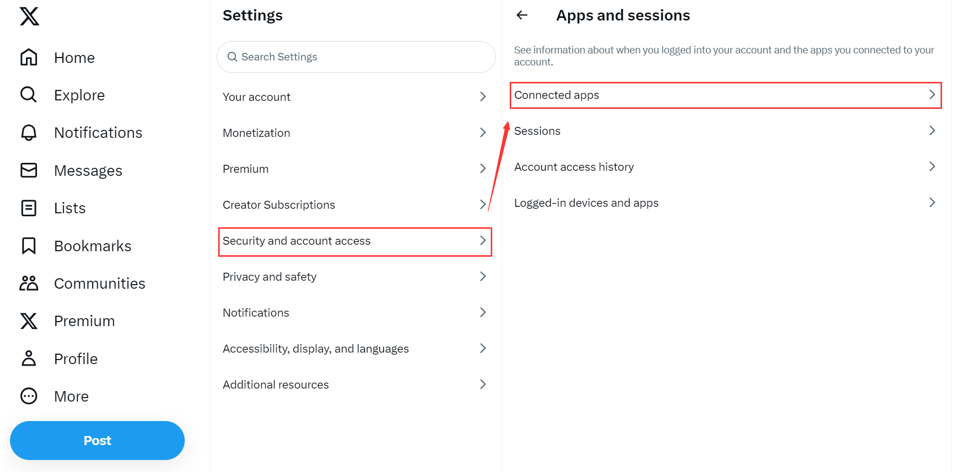Screen dimensions: 980x472
Task: Expand the Connected apps chevron
Action: pyautogui.click(x=932, y=95)
